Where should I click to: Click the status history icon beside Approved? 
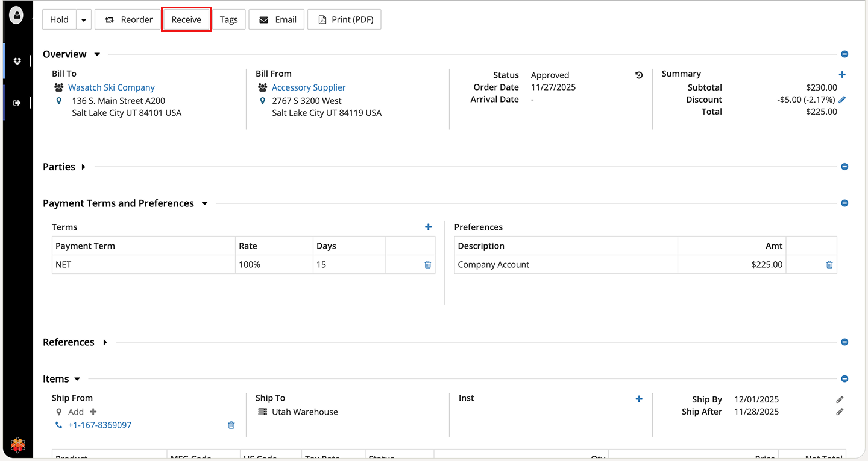click(639, 75)
